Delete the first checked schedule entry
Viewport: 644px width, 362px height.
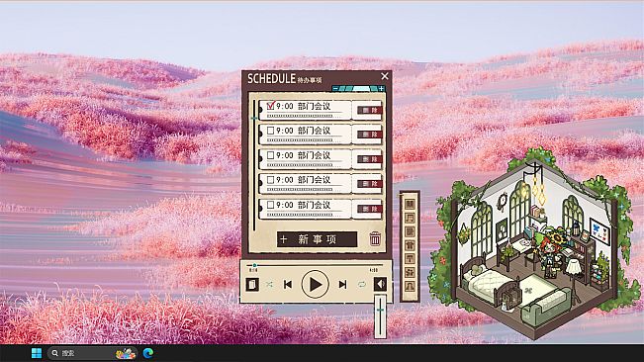point(370,110)
